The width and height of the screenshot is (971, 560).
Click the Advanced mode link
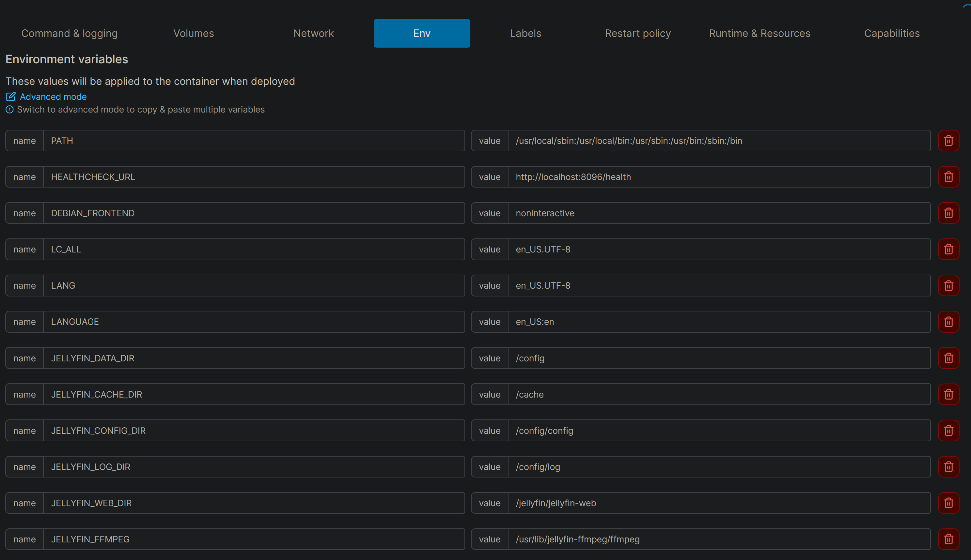click(53, 97)
